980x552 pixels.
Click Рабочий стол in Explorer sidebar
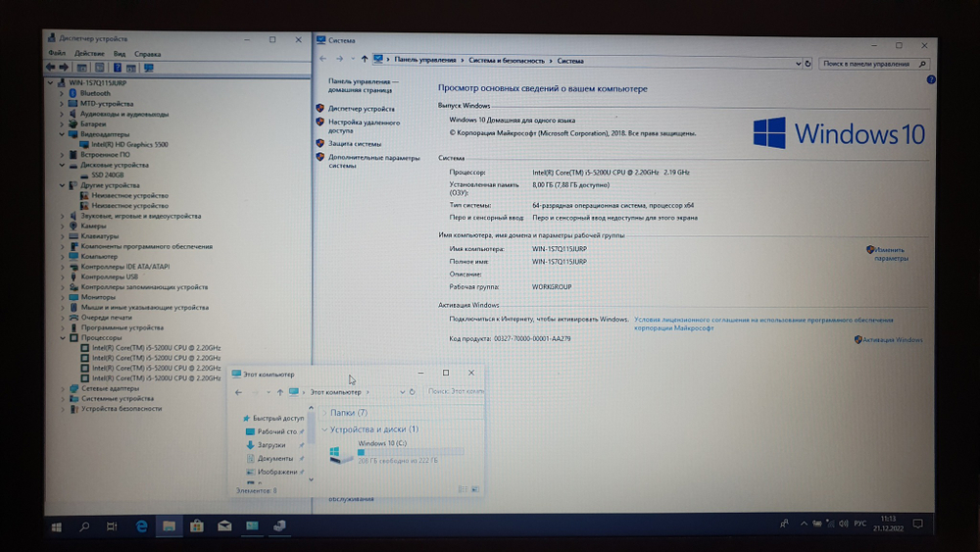(x=277, y=431)
